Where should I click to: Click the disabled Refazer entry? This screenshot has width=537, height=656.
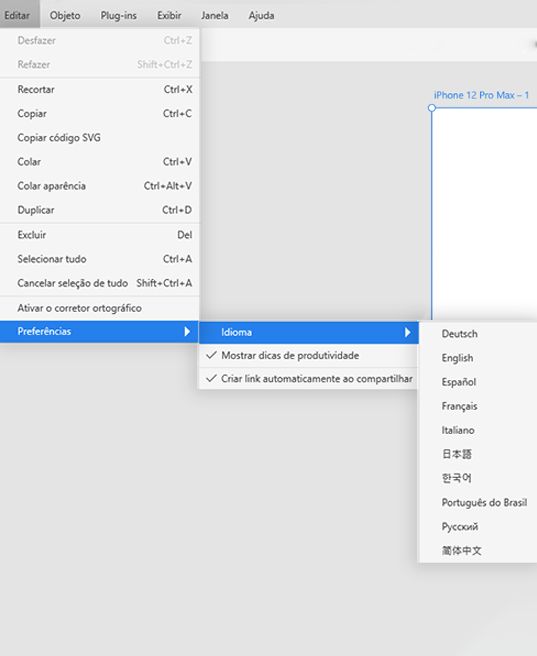point(100,64)
